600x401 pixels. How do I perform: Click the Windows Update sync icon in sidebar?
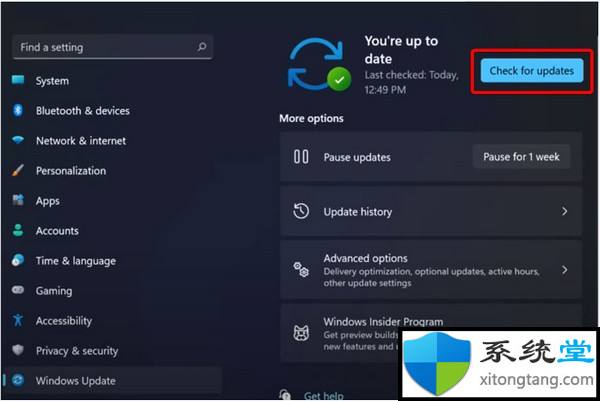[18, 380]
